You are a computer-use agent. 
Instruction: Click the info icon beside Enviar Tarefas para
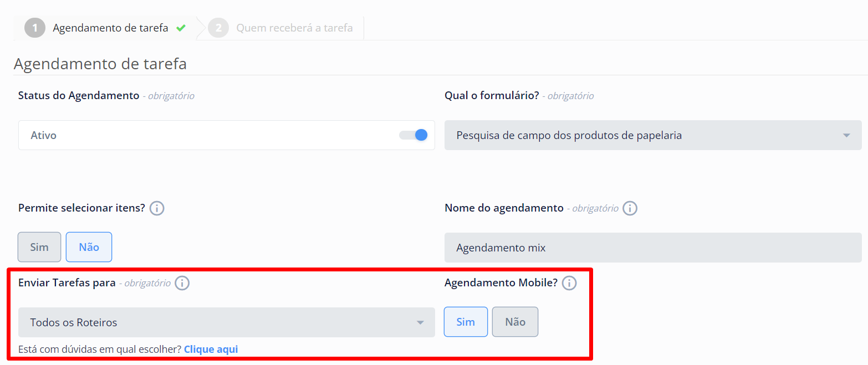[182, 283]
